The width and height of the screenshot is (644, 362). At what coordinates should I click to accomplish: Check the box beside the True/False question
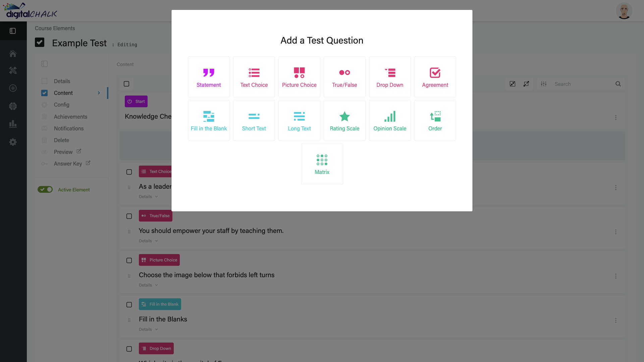click(129, 216)
